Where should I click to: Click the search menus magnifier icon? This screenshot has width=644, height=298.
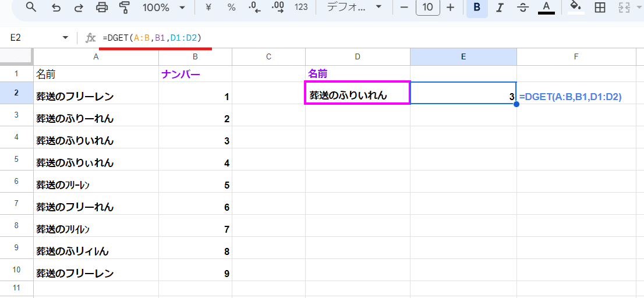point(31,7)
